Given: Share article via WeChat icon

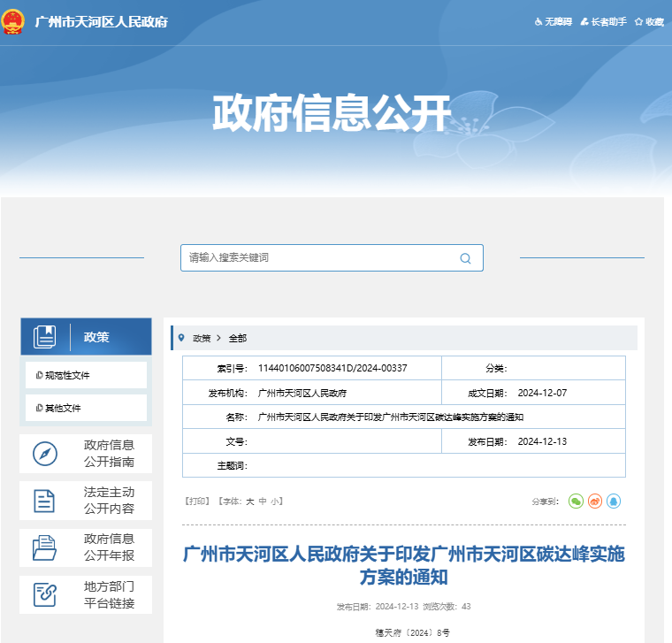Looking at the screenshot, I should (x=576, y=501).
